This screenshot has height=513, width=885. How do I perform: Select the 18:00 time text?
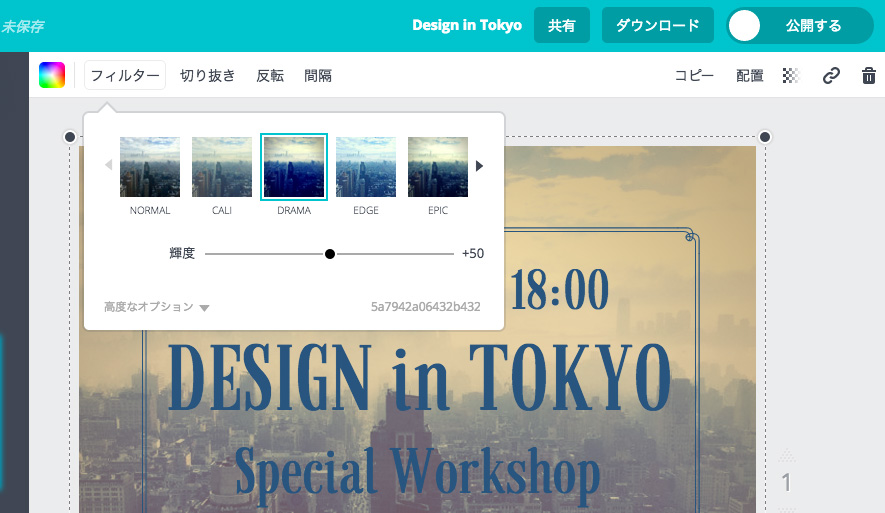559,290
